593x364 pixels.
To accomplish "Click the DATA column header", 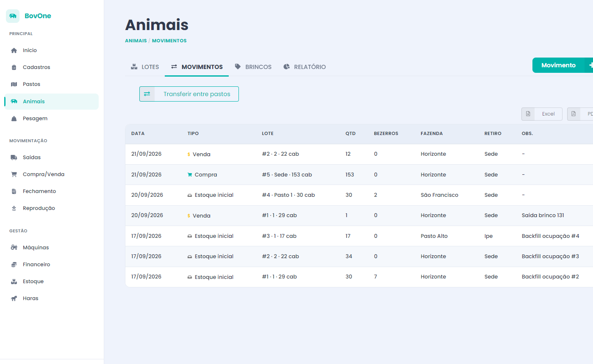I will point(138,133).
